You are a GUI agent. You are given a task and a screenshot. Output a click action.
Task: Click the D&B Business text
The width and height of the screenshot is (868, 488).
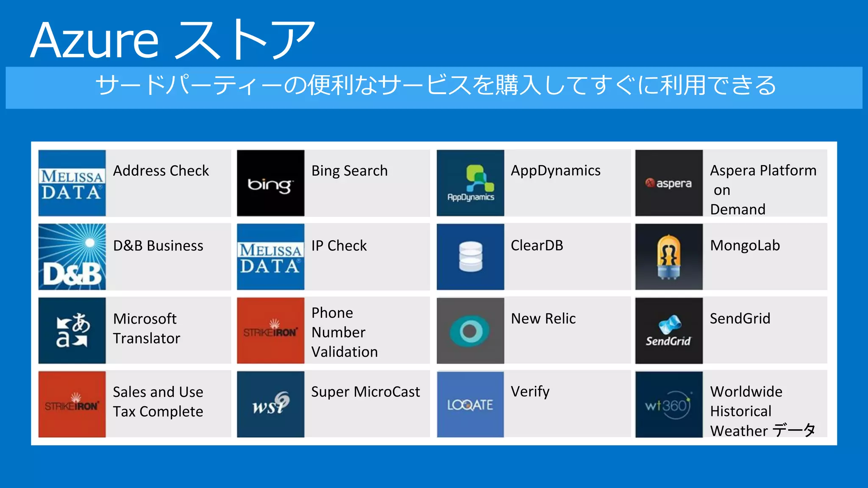[x=158, y=246]
